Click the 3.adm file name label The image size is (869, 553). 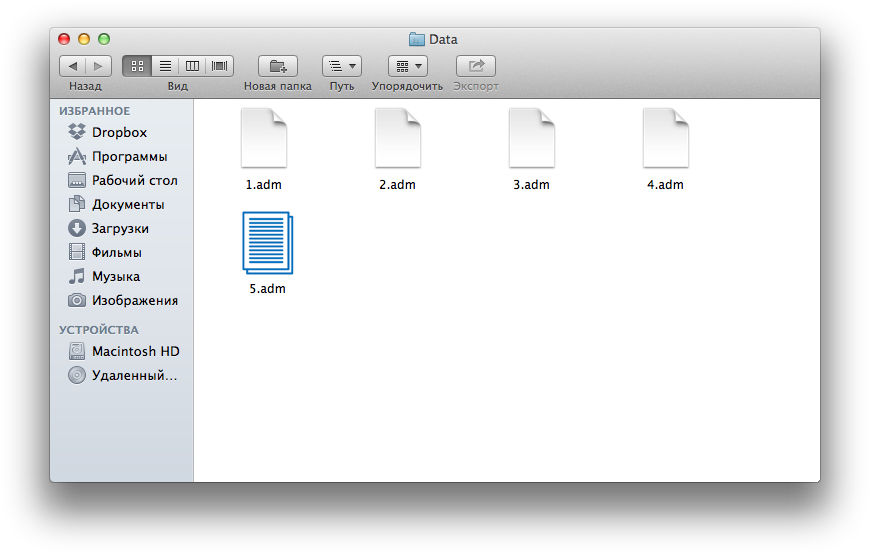(531, 185)
